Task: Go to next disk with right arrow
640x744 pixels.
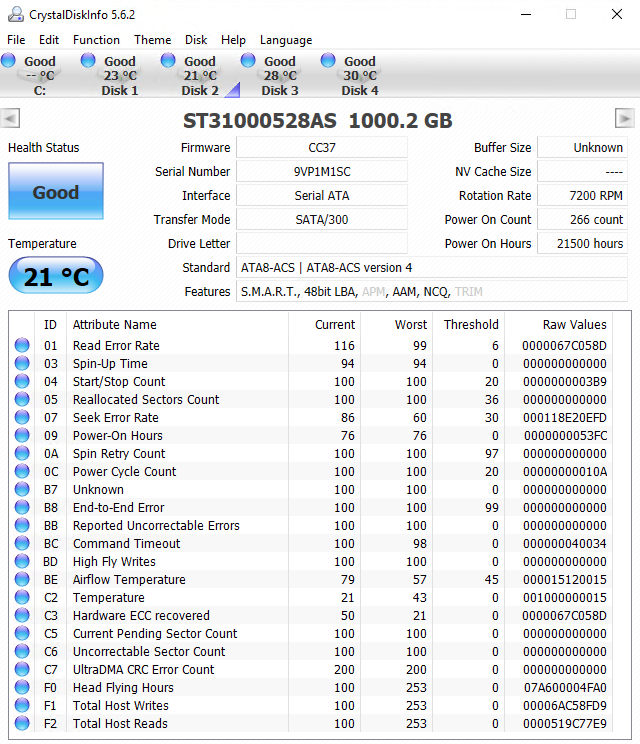Action: click(x=624, y=119)
